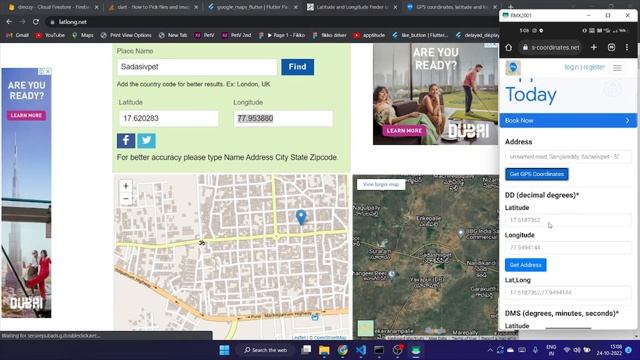Tap the register link in the phone window
This screenshot has height=360, width=640.
(593, 67)
